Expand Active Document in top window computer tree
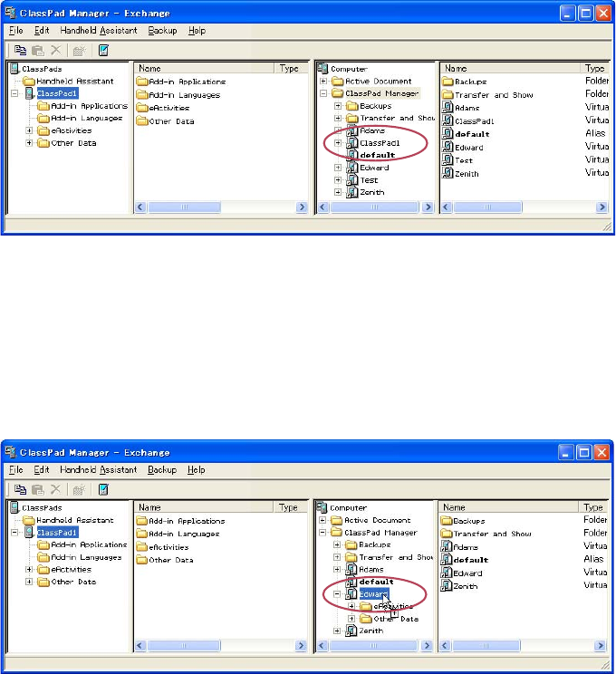Image resolution: width=616 pixels, height=674 pixels. 323,81
